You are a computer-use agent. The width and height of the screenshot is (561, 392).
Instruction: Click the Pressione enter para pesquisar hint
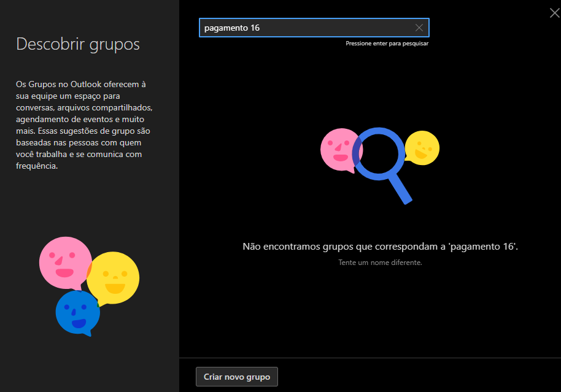(387, 44)
